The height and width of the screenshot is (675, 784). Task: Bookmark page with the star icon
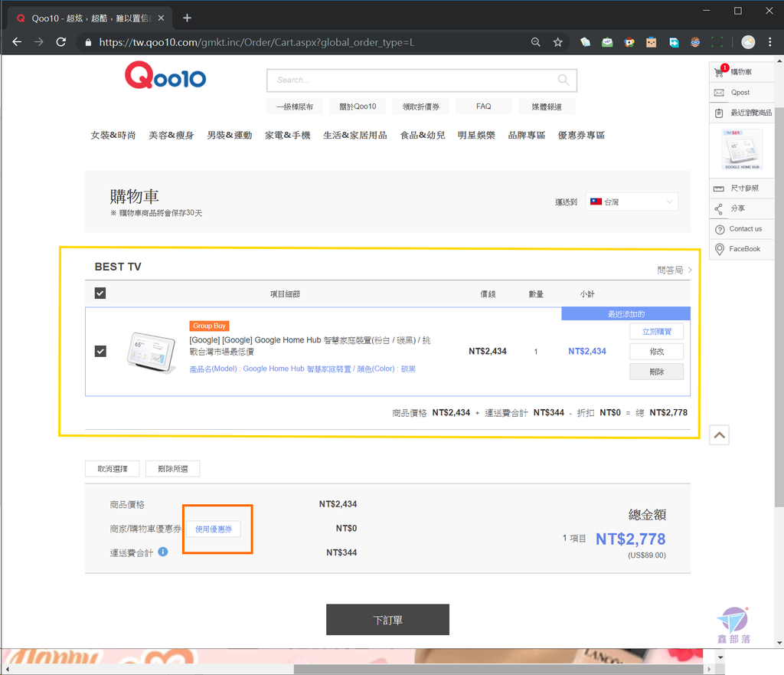pos(558,42)
